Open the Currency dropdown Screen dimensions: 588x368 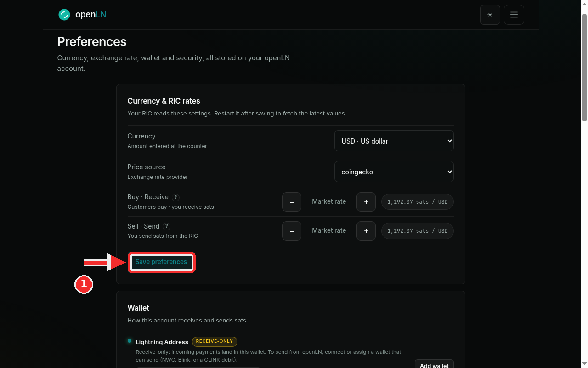(394, 141)
